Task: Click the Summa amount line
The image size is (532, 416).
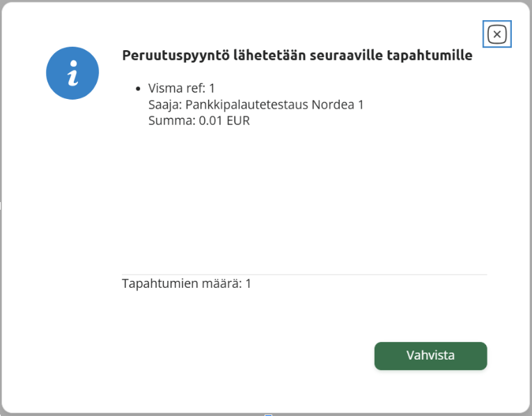Action: 198,121
